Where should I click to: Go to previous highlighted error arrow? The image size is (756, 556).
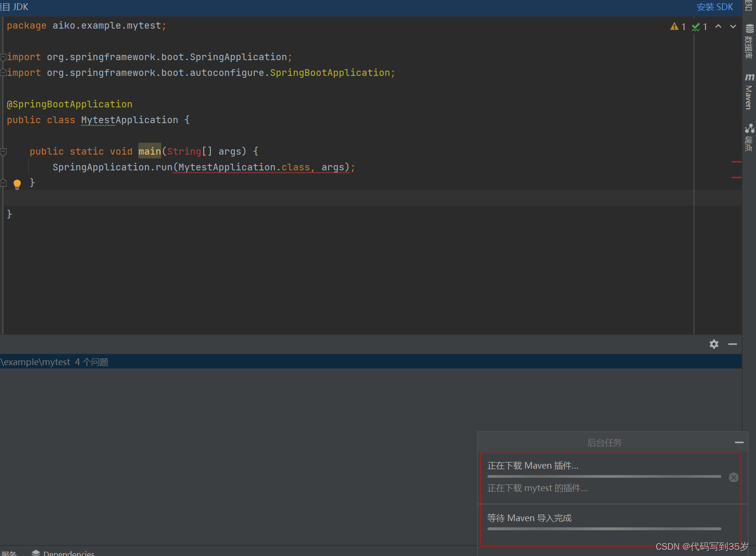tap(718, 27)
